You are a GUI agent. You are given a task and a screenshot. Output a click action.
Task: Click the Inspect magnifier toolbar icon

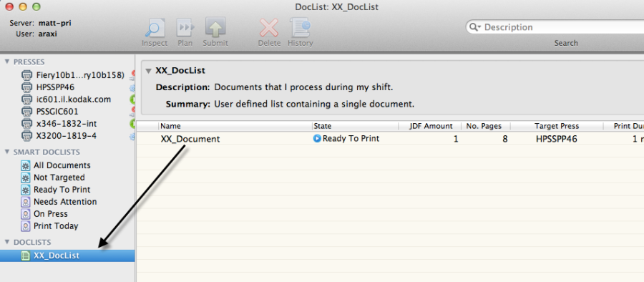coord(155,28)
